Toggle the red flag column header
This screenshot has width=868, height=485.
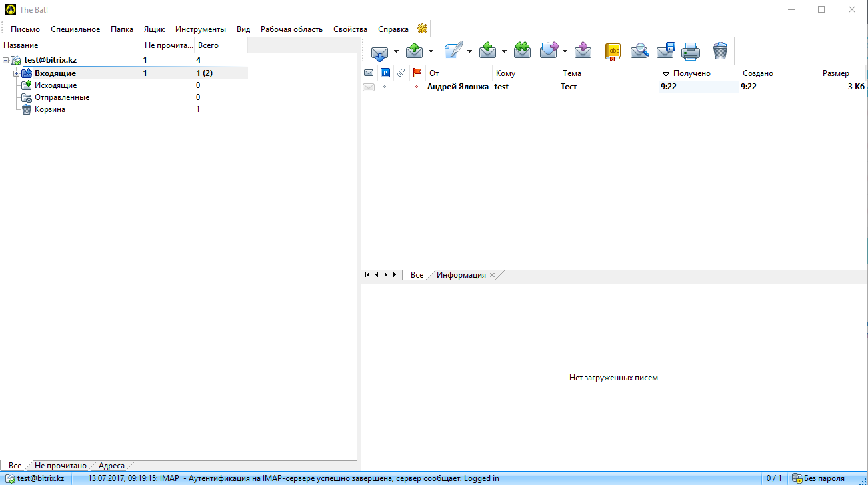(417, 73)
